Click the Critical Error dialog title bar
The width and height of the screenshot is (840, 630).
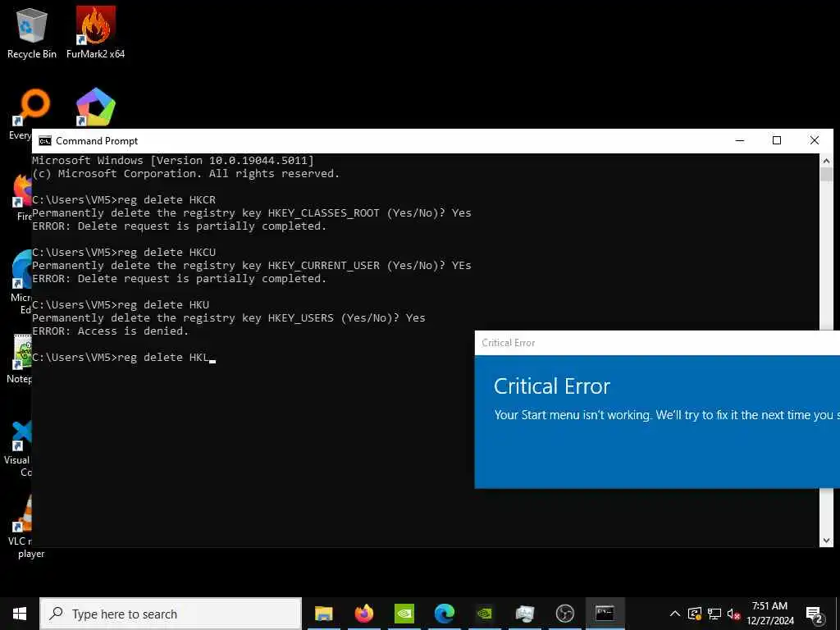coord(657,343)
